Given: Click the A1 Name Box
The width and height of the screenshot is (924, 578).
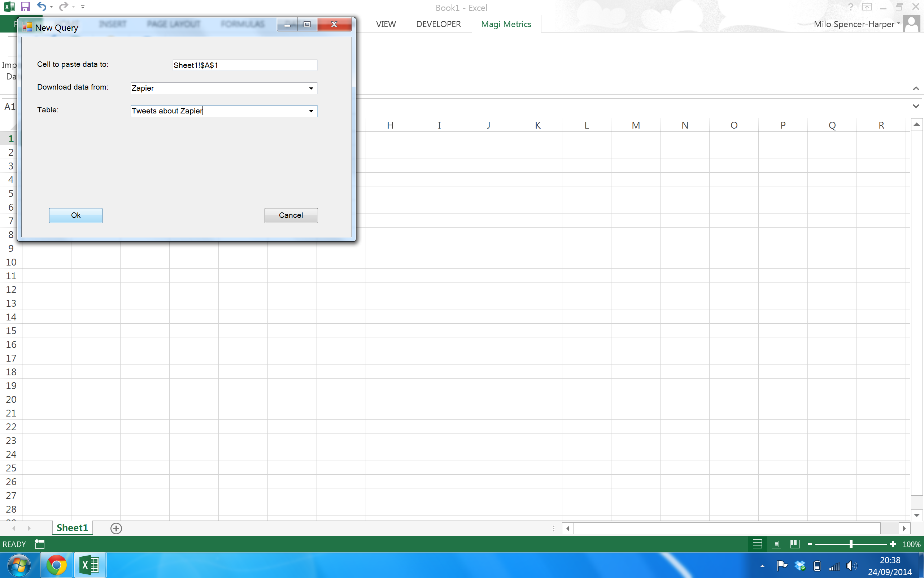Looking at the screenshot, I should point(9,107).
